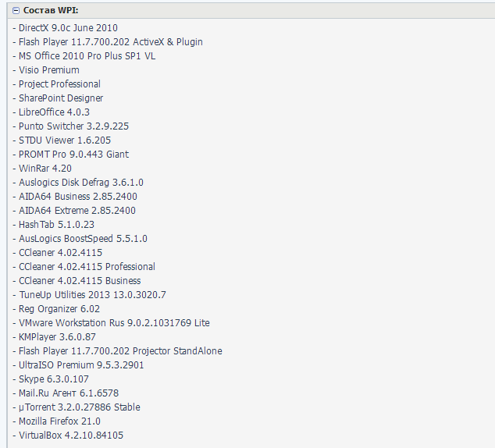This screenshot has height=448, width=495.
Task: Select UltraISO Premium 9.5.3.2901 entry
Action: [81, 365]
